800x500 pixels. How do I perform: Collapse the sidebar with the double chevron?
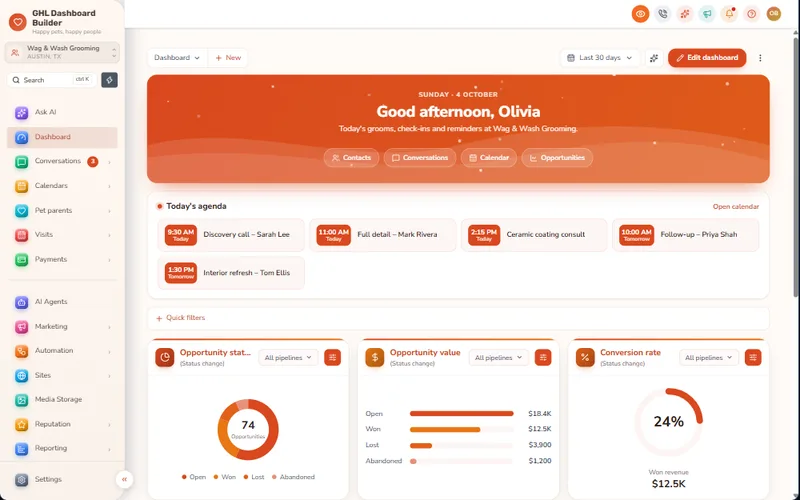tap(124, 480)
